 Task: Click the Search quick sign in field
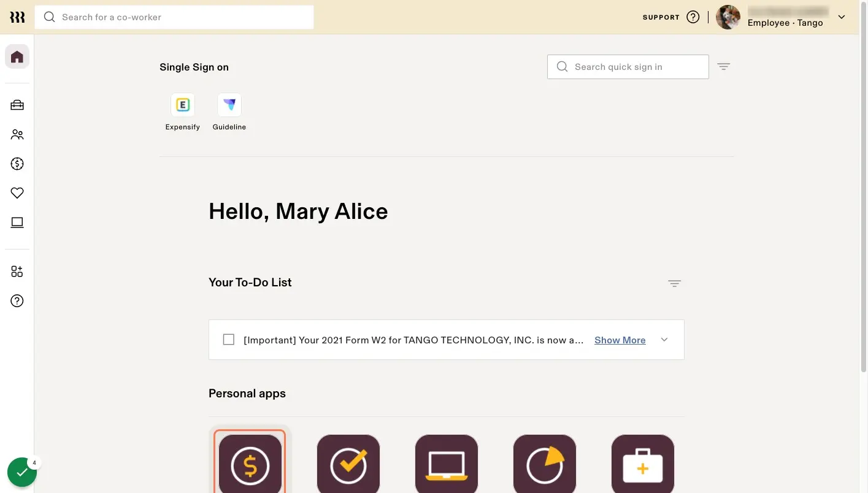coord(628,67)
